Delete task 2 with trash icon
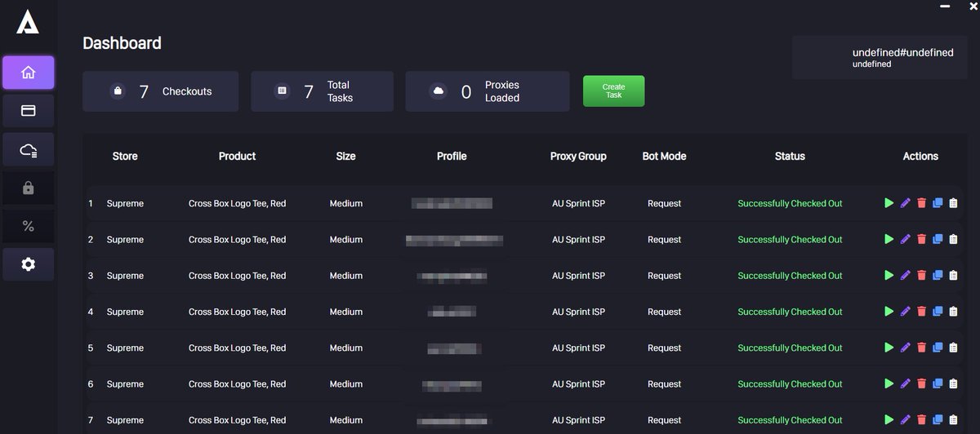The height and width of the screenshot is (434, 980). pos(921,239)
